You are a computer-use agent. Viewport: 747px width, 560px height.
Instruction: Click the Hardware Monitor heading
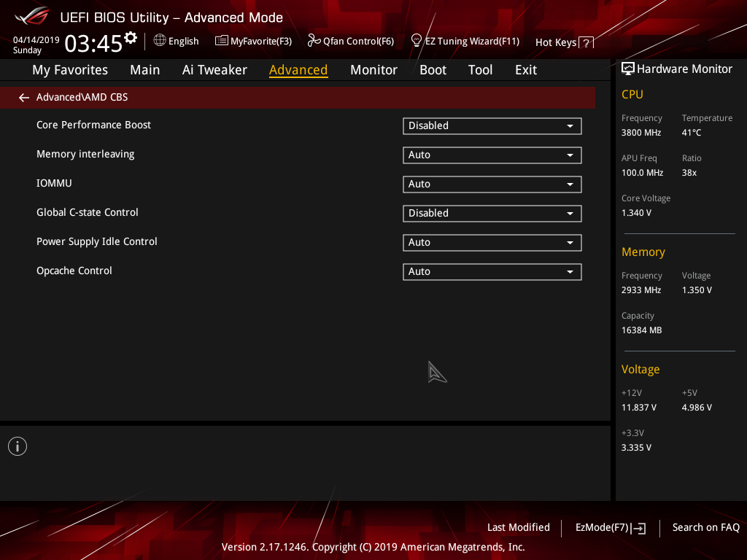pos(684,69)
